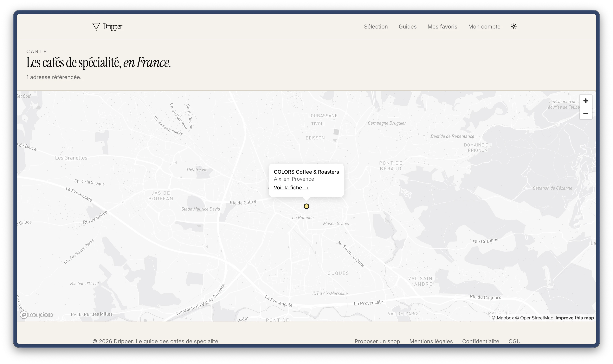This screenshot has height=364, width=613.
Task: Click 'Rte Cézanne' road label
Action: click(486, 241)
